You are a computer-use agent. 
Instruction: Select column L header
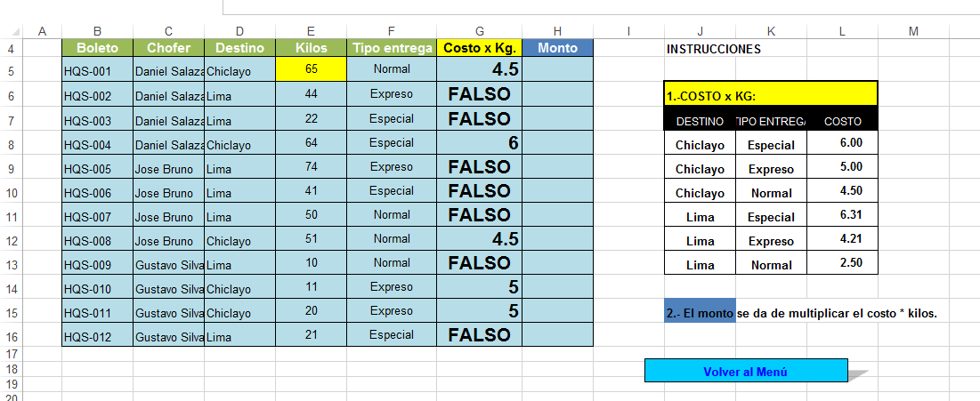(842, 31)
